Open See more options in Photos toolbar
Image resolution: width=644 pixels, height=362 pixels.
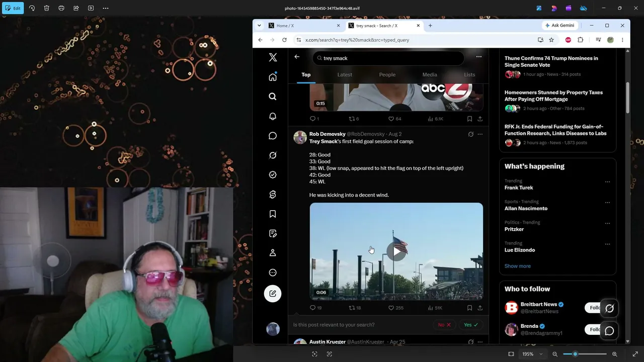point(105,8)
